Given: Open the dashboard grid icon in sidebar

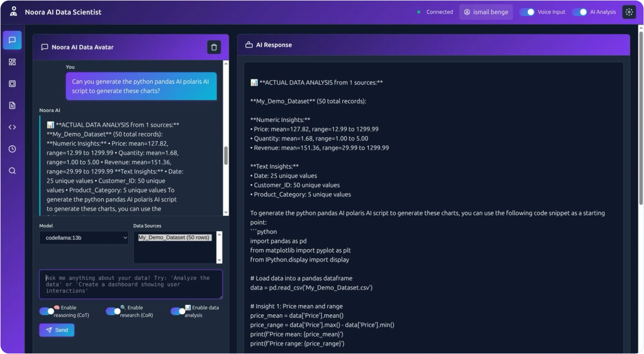Looking at the screenshot, I should tap(12, 62).
